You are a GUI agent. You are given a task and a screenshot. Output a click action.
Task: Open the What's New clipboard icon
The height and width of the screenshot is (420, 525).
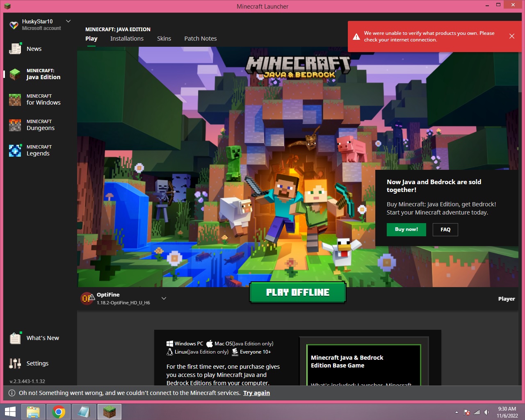point(15,338)
